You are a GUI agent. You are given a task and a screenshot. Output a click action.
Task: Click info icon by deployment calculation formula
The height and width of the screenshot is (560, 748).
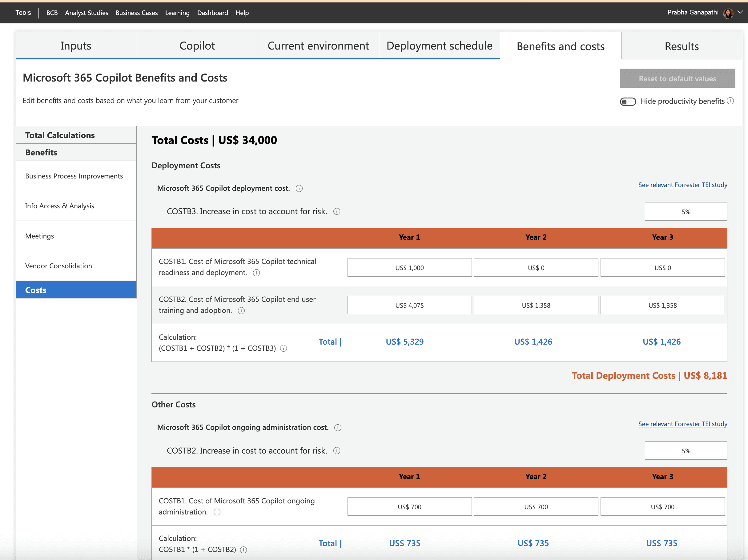(x=284, y=348)
